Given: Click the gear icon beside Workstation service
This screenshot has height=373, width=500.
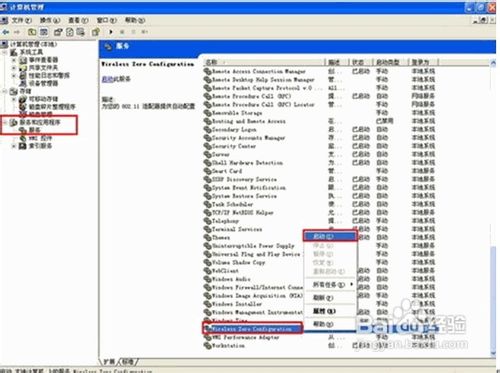Looking at the screenshot, I should coord(208,346).
